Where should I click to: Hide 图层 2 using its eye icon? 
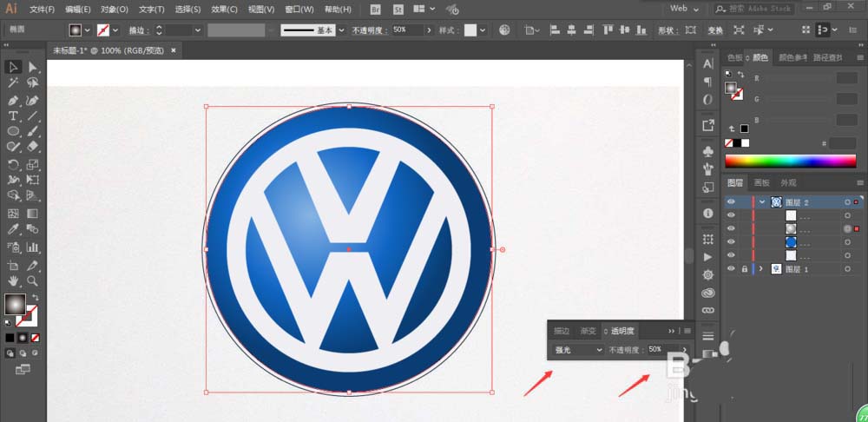click(731, 201)
